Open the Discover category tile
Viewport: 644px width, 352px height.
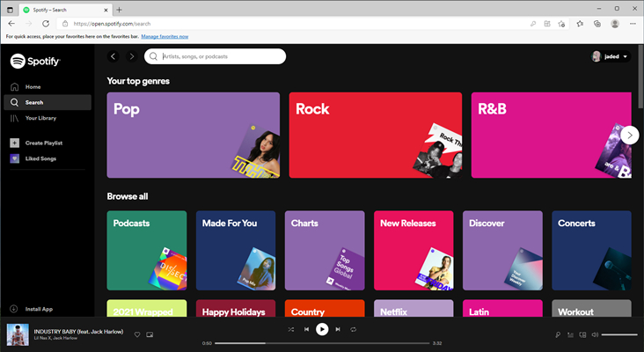(x=502, y=251)
